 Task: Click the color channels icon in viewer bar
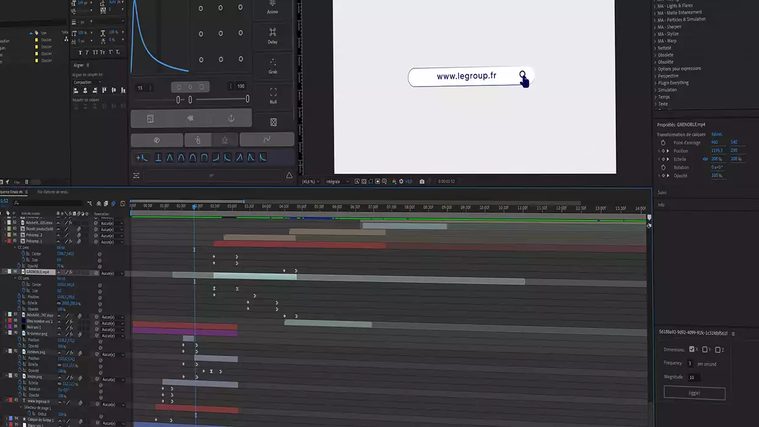pyautogui.click(x=394, y=182)
